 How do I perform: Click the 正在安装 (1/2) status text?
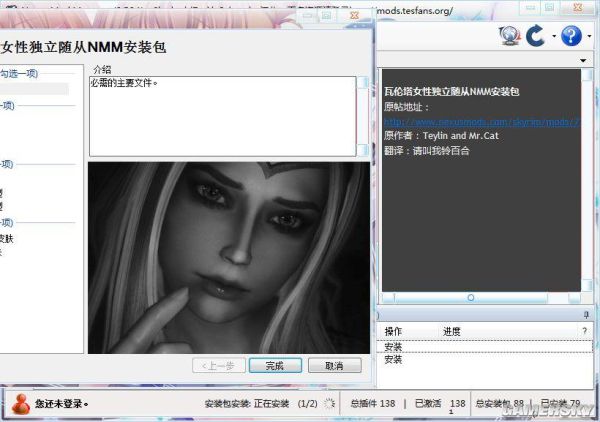pyautogui.click(x=285, y=404)
